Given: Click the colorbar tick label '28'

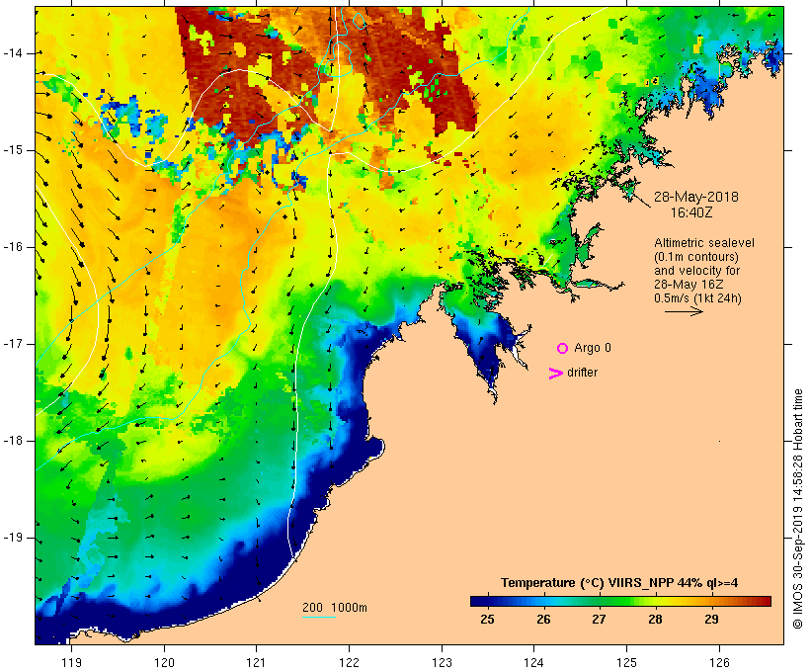Looking at the screenshot, I should click(x=655, y=620).
